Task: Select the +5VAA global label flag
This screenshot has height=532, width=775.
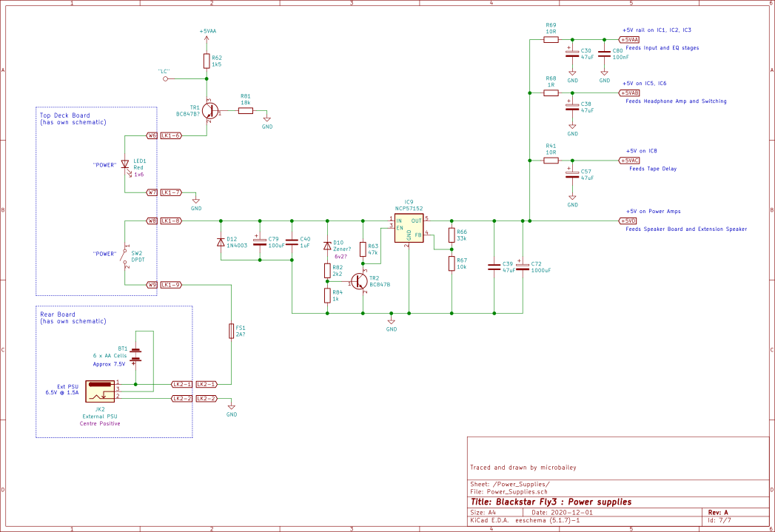Action: (630, 39)
